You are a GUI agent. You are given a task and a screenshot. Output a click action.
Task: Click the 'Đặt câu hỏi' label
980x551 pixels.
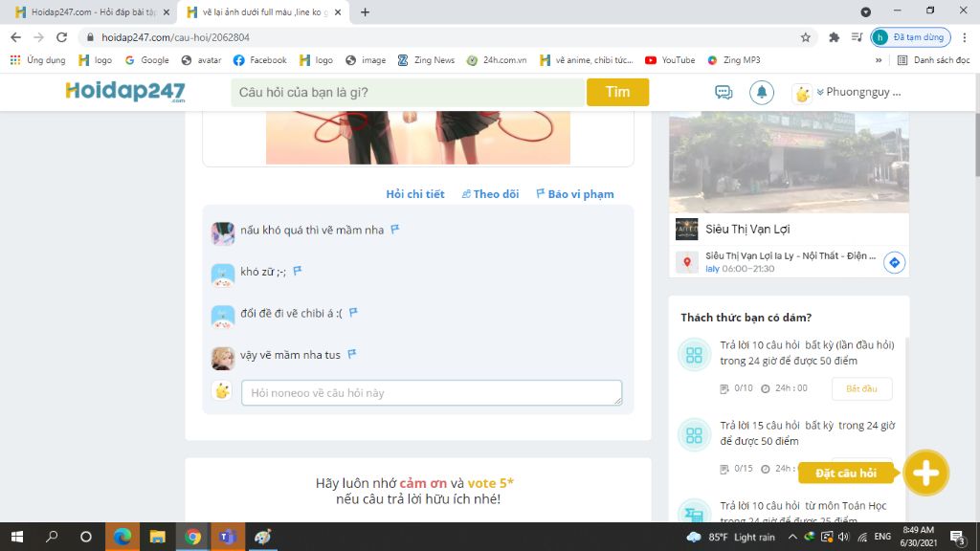pyautogui.click(x=846, y=474)
